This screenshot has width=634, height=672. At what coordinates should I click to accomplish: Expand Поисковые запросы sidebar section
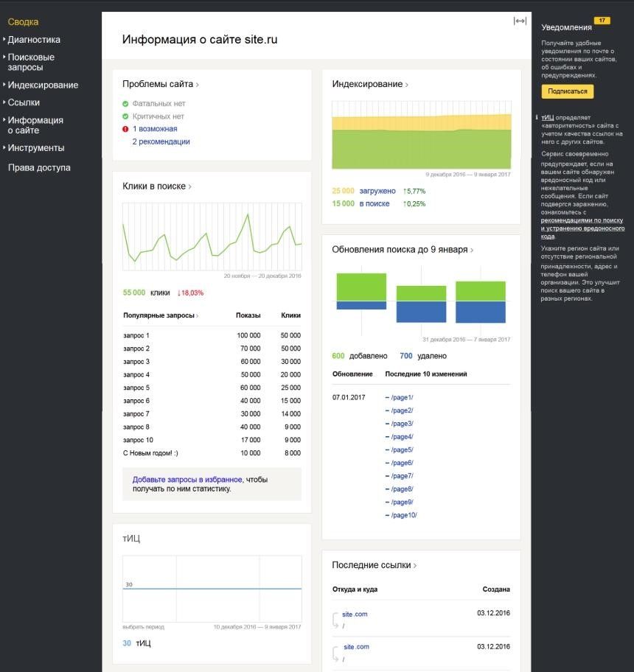click(x=31, y=62)
